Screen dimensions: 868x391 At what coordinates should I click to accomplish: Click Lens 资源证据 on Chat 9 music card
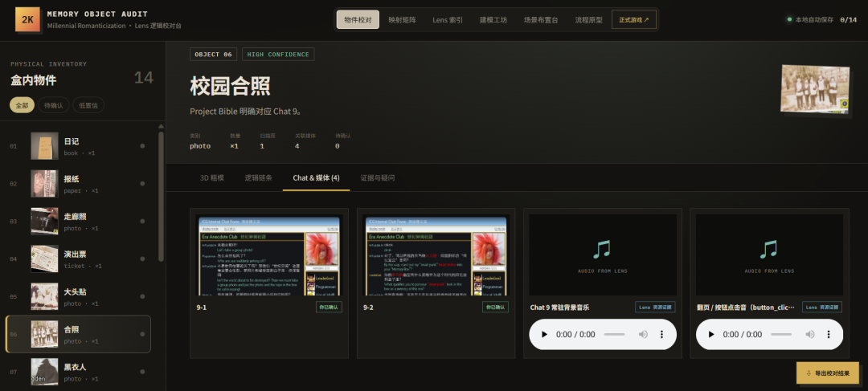(656, 307)
